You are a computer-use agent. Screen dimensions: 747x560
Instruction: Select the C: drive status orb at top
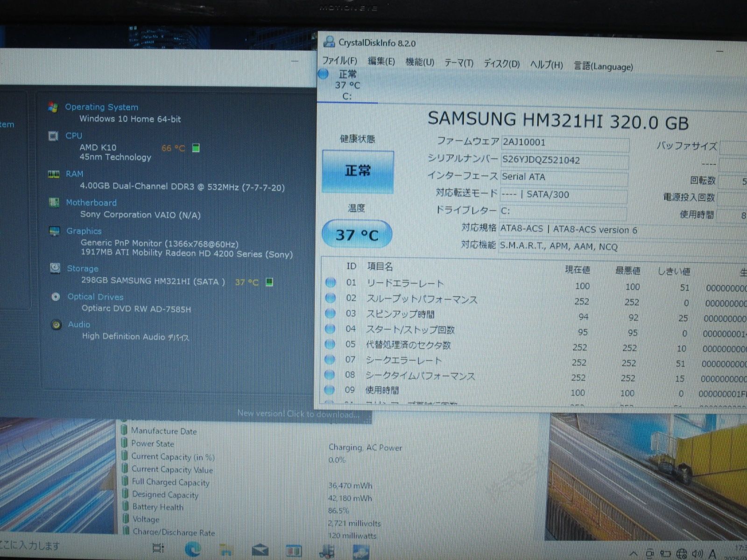(323, 74)
